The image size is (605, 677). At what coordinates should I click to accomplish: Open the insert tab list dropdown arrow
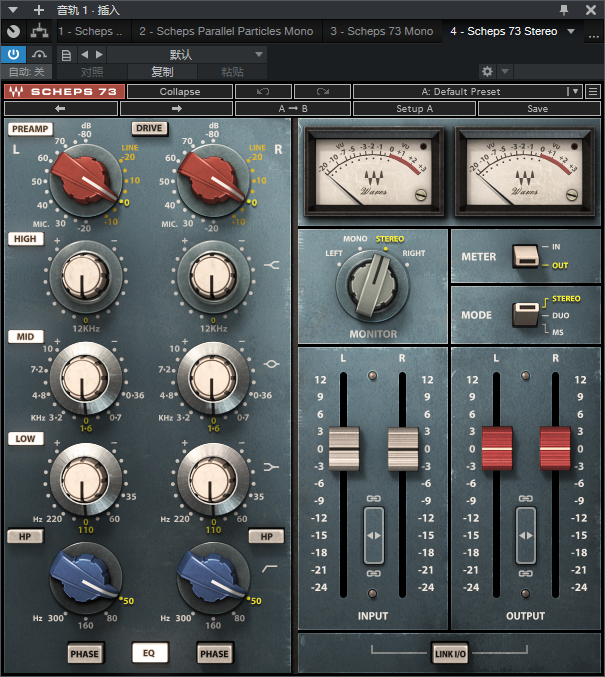(571, 31)
